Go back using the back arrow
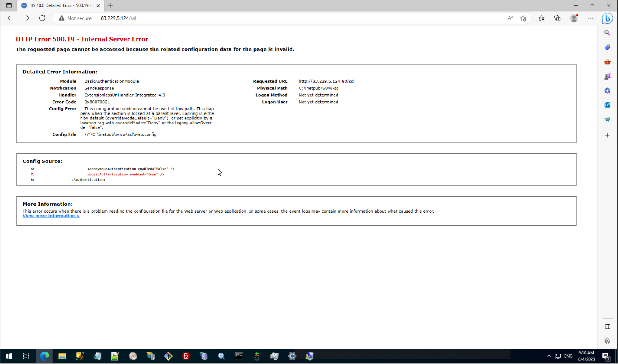 point(10,18)
